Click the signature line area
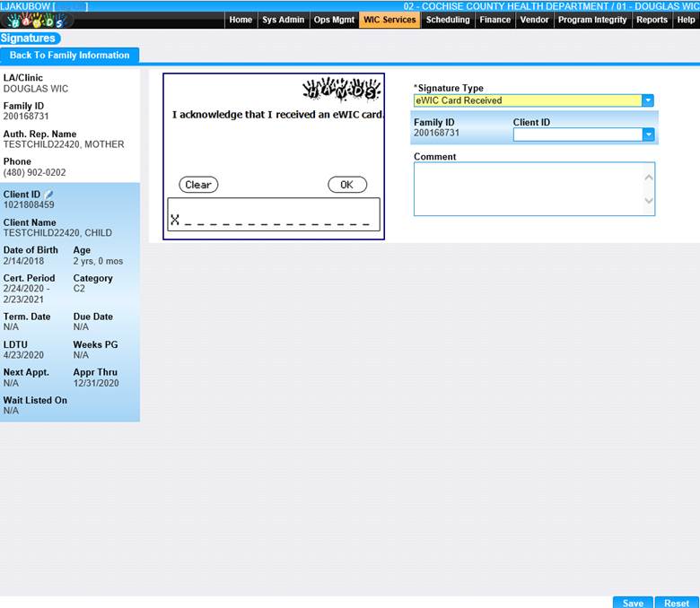Image resolution: width=700 pixels, height=608 pixels. pyautogui.click(x=274, y=214)
